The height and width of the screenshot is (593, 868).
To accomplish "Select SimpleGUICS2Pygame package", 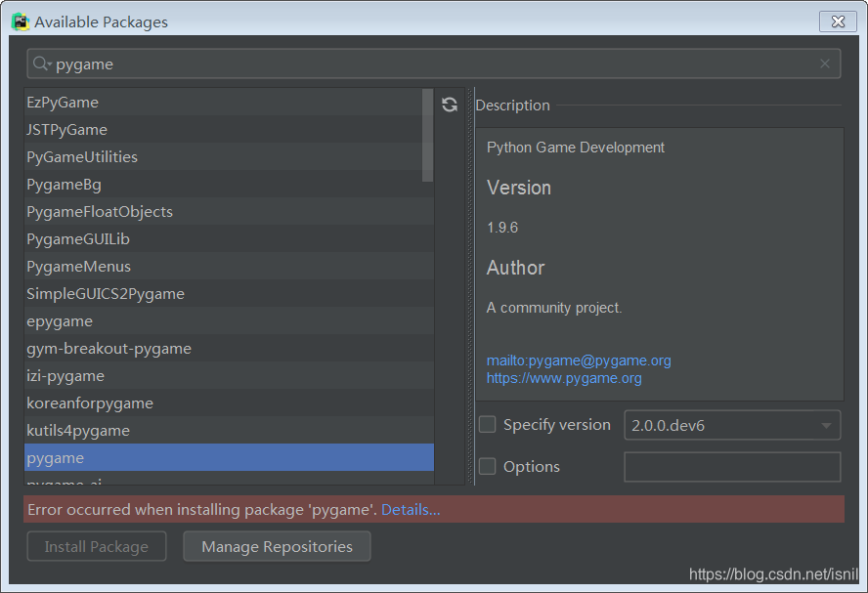I will 229,294.
